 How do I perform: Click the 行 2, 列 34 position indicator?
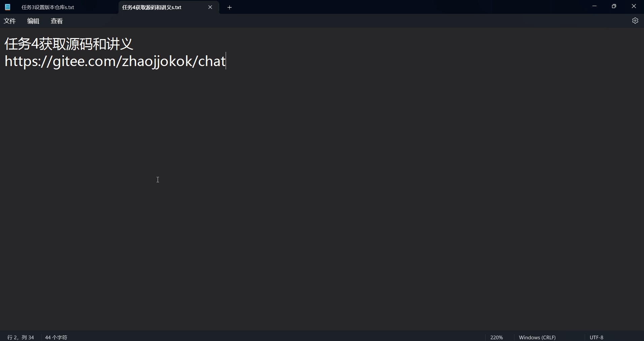click(x=21, y=337)
